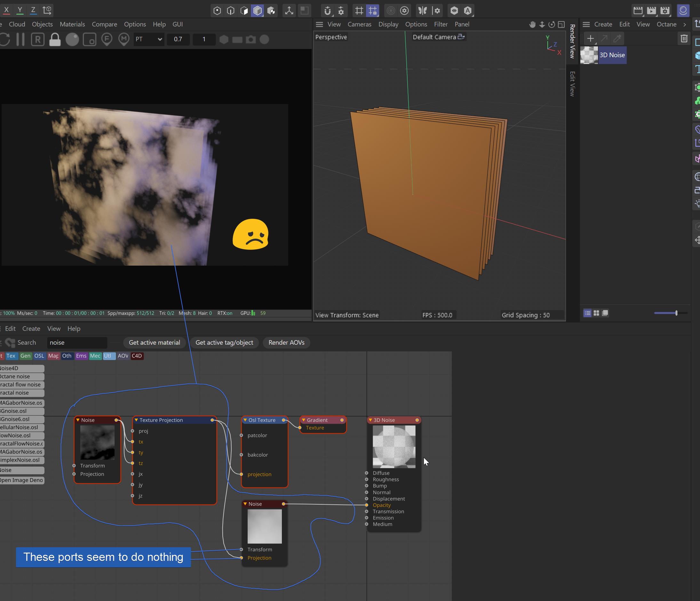
Task: Click the focus picker F icon
Action: pyautogui.click(x=107, y=39)
